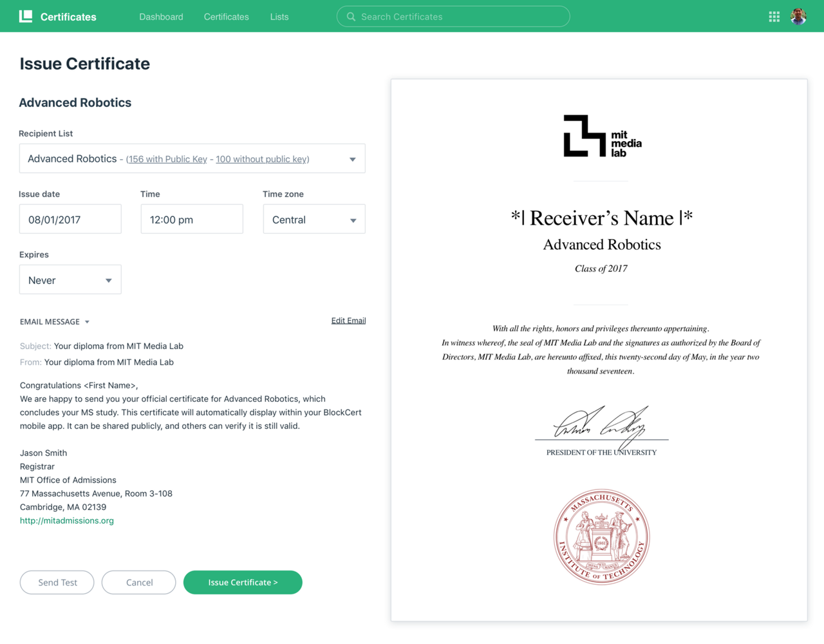Open the '156 with Public Key' link
The height and width of the screenshot is (644, 824).
pos(167,159)
